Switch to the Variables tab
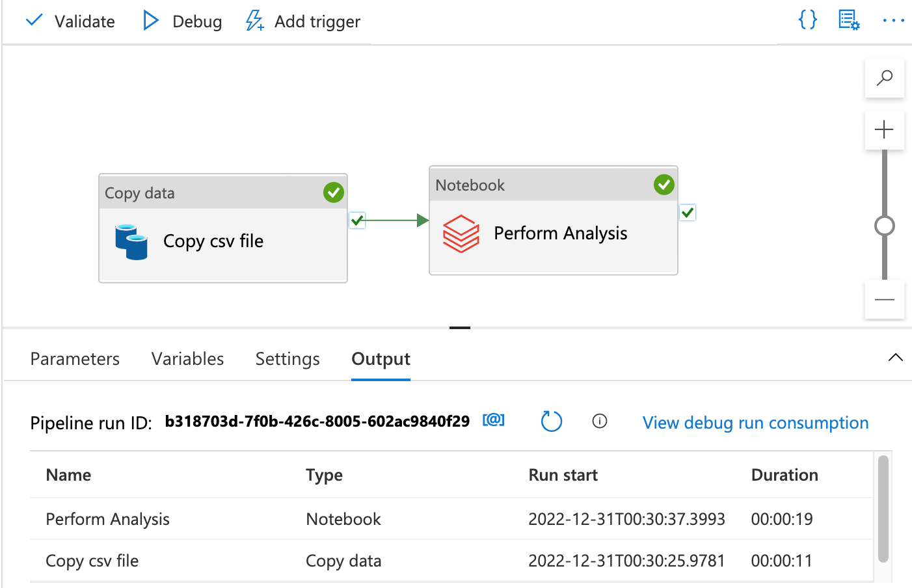 click(187, 359)
